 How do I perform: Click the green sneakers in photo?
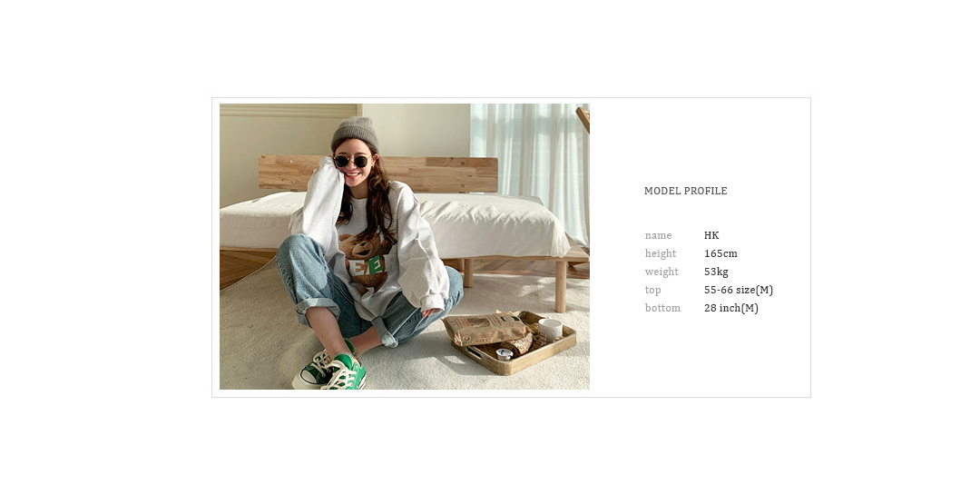click(330, 371)
